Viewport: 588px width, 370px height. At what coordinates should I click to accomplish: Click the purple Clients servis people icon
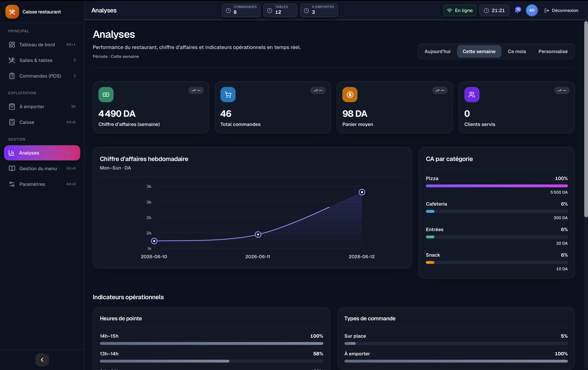(x=472, y=95)
